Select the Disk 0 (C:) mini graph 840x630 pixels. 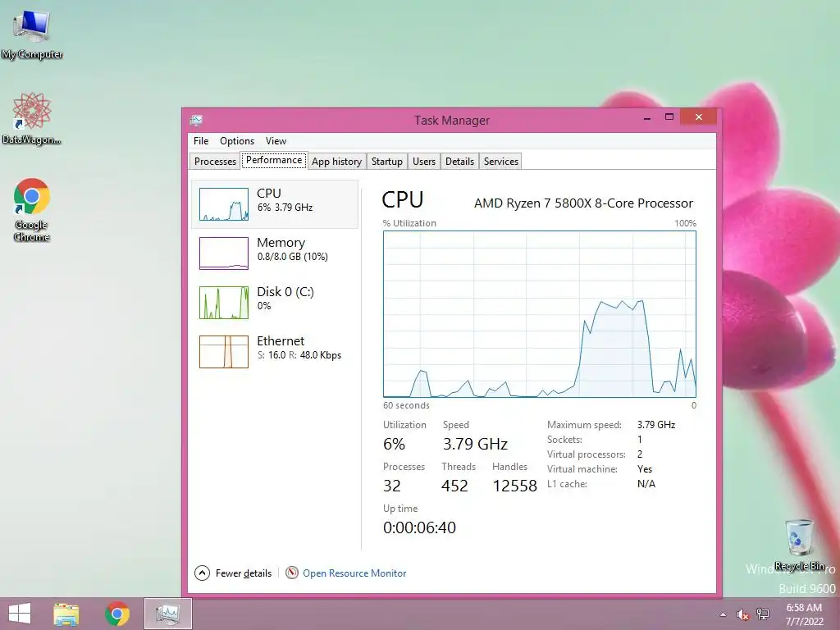point(224,302)
